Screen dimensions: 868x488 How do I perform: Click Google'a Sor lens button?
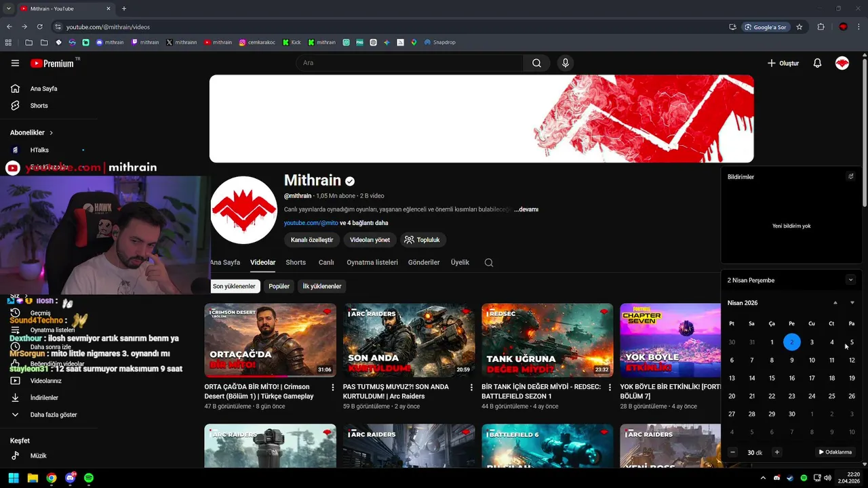click(x=766, y=27)
